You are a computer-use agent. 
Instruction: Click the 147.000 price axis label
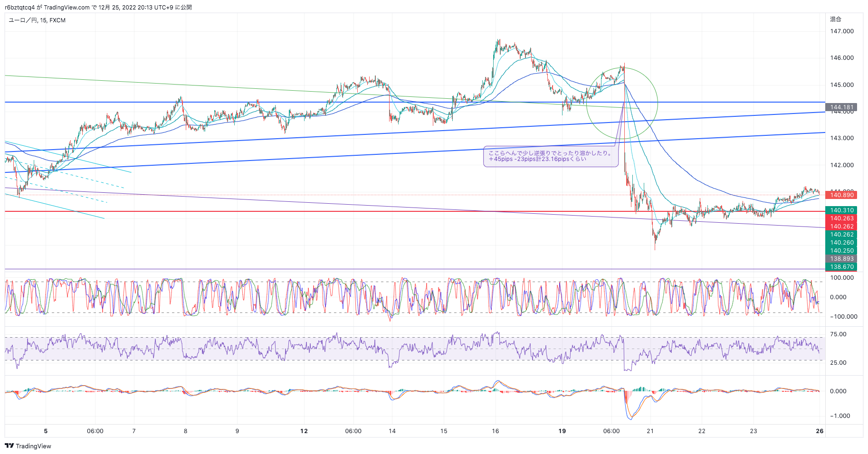pyautogui.click(x=842, y=31)
